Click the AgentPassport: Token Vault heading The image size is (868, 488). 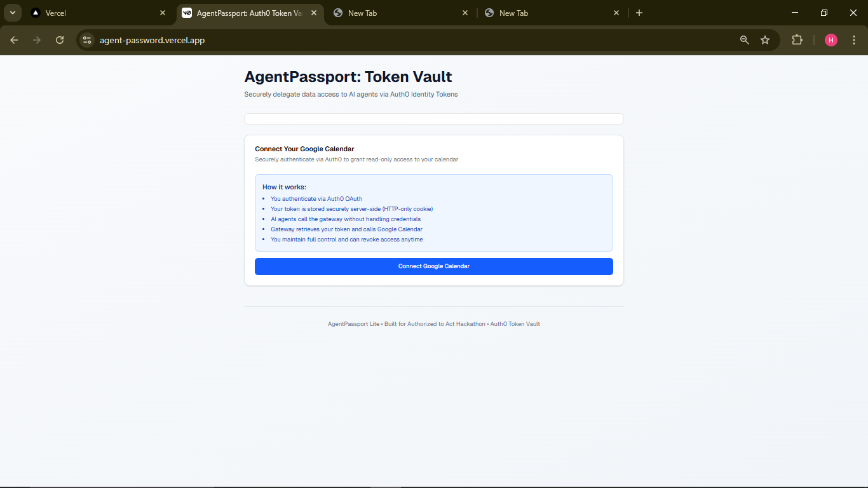348,77
